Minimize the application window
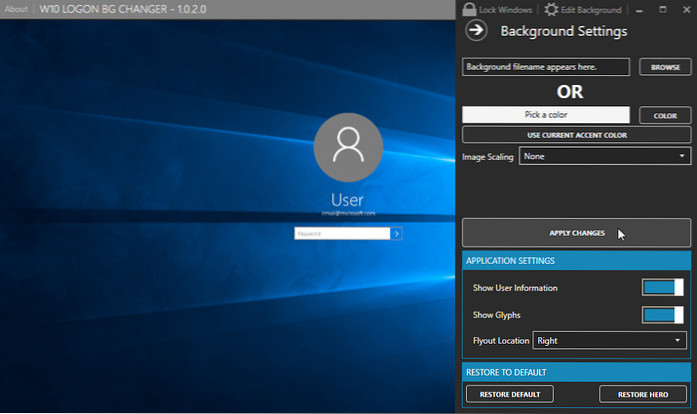Screen dimensions: 697x414 [639, 9]
